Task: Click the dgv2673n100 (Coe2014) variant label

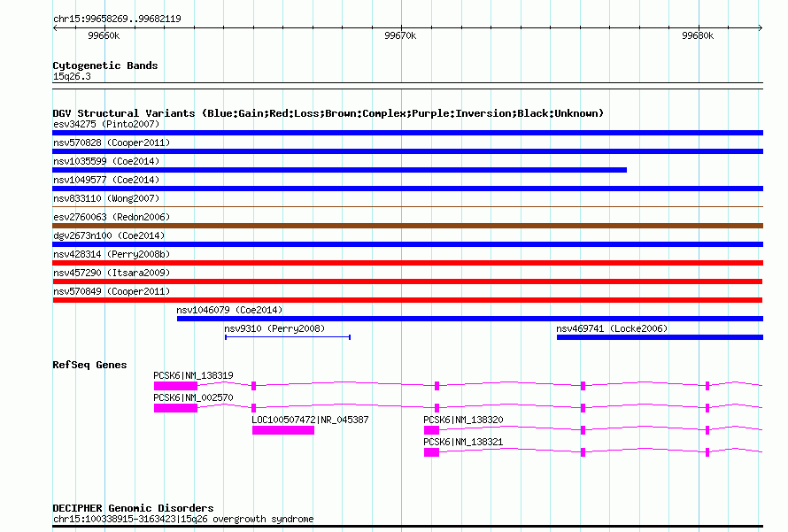Action: click(x=109, y=235)
